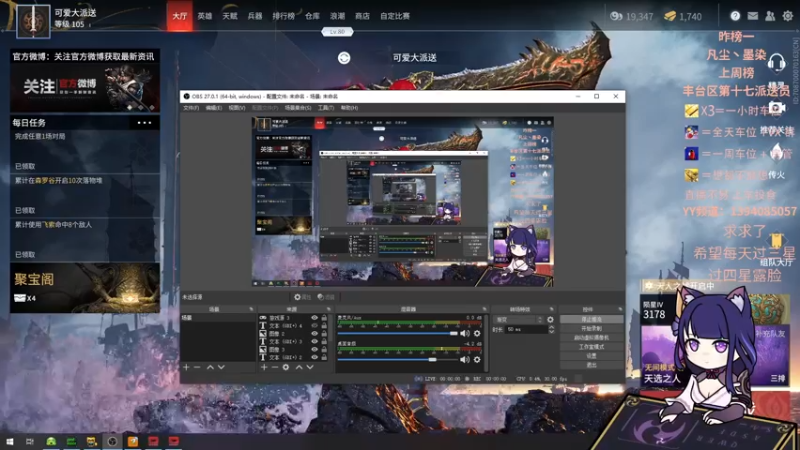Pop out the scenes dock panel
The image size is (800, 450).
click(251, 309)
